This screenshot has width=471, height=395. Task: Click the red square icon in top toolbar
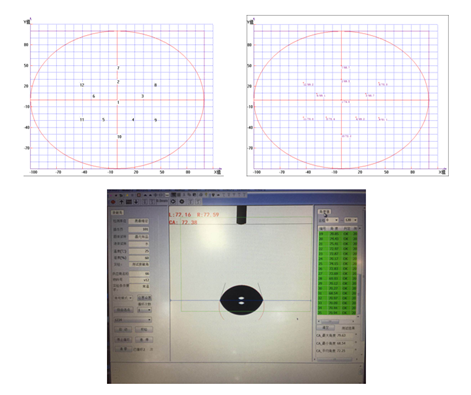pyautogui.click(x=139, y=195)
